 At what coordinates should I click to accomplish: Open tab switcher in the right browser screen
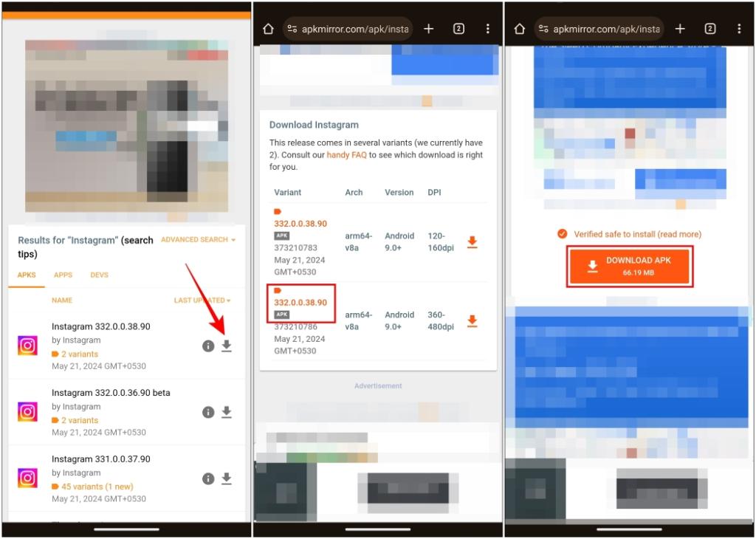pyautogui.click(x=709, y=29)
